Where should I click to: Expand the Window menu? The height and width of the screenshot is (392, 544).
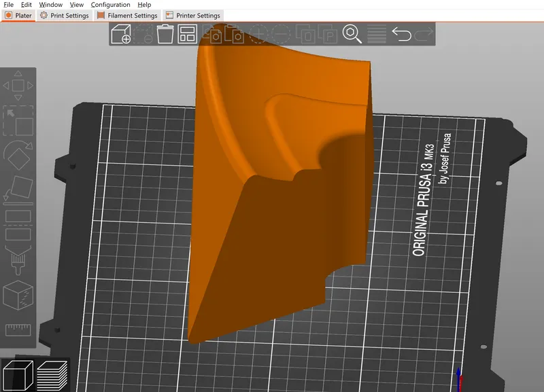click(50, 5)
